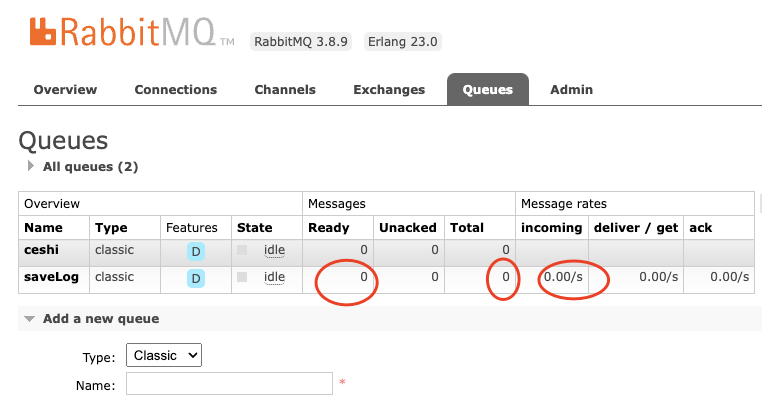Open the Type Classic dropdown
Viewport: 762px width, 397px height.
pos(164,356)
